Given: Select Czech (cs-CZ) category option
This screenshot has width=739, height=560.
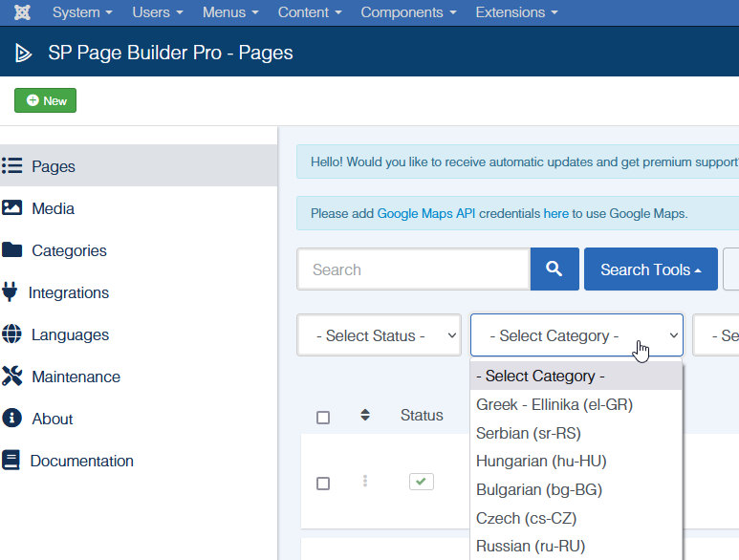Looking at the screenshot, I should tap(526, 518).
